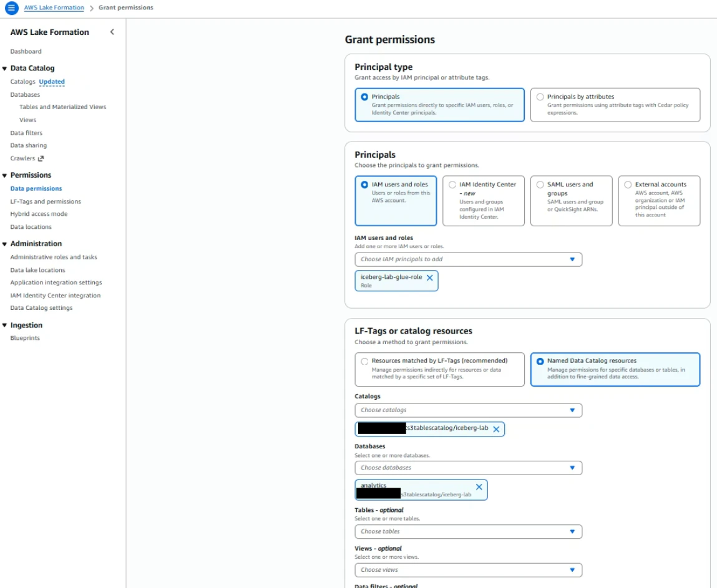Open Data sharing in sidebar
The height and width of the screenshot is (588, 717).
pyautogui.click(x=28, y=145)
